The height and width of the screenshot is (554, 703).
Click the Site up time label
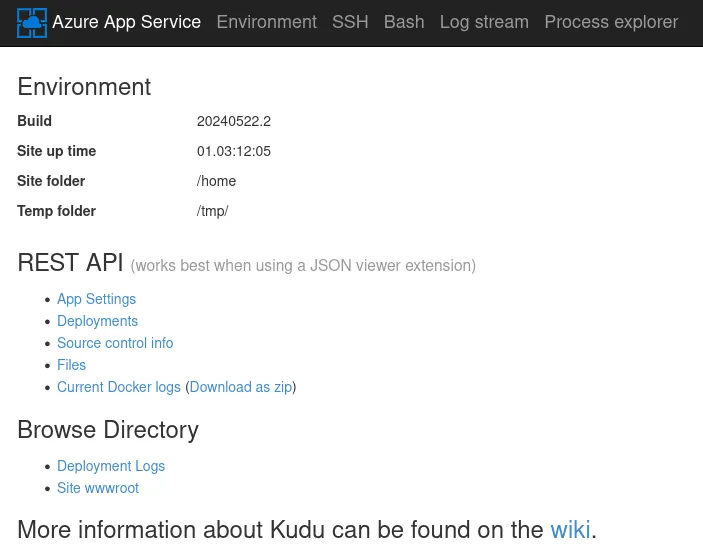coord(56,151)
